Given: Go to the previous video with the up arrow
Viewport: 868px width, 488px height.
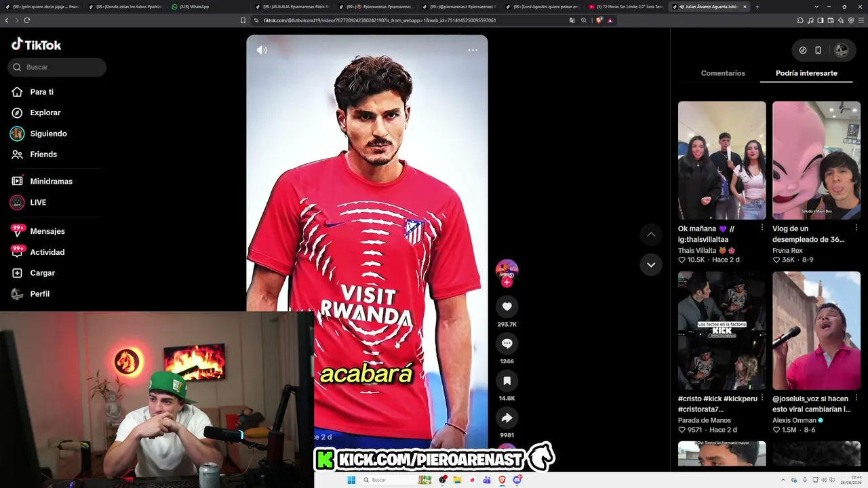Looking at the screenshot, I should [651, 235].
